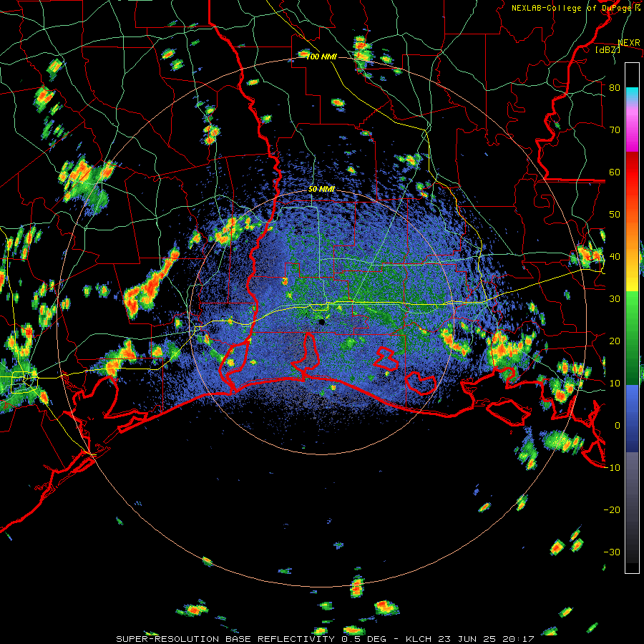This screenshot has width=644, height=644.
Task: Click the 50 value on the dBZ scale
Action: [x=615, y=215]
